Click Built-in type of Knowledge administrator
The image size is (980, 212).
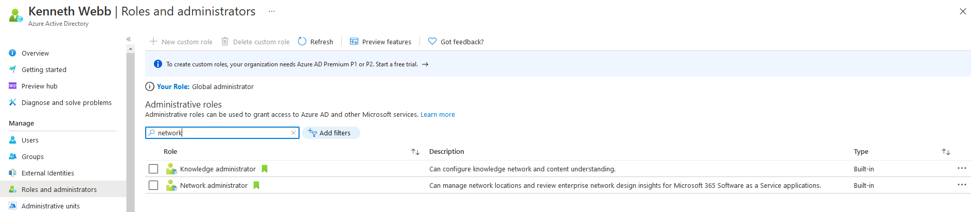click(x=864, y=169)
